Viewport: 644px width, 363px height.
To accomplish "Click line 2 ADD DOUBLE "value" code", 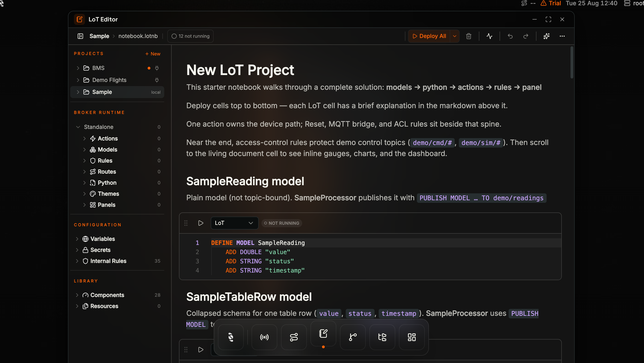I will (258, 252).
